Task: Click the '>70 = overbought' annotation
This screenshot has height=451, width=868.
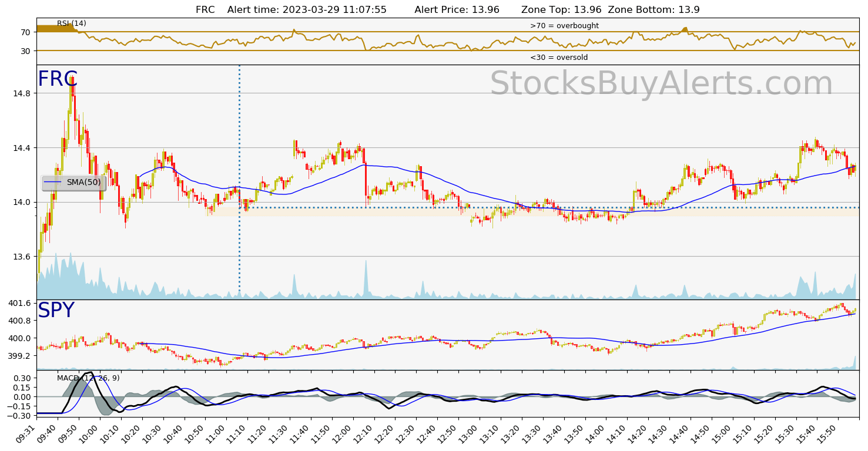Action: point(564,26)
